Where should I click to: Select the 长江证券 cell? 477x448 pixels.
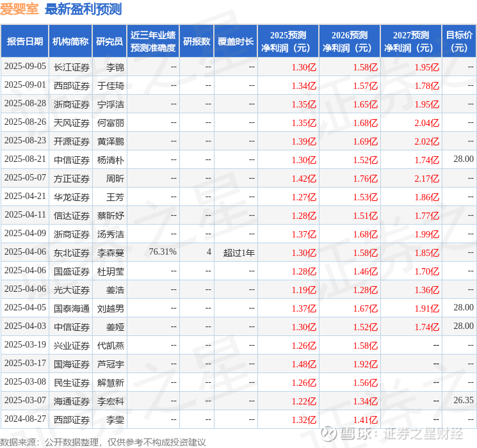pyautogui.click(x=72, y=67)
